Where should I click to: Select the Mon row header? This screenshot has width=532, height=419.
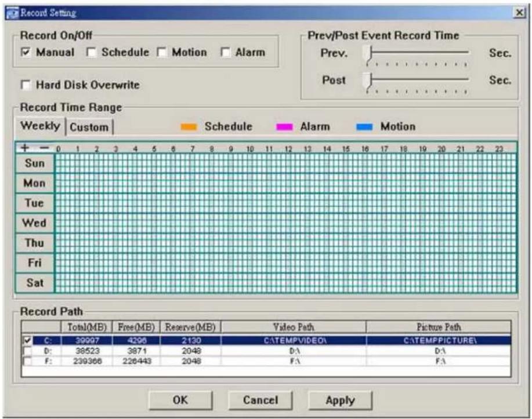click(35, 183)
